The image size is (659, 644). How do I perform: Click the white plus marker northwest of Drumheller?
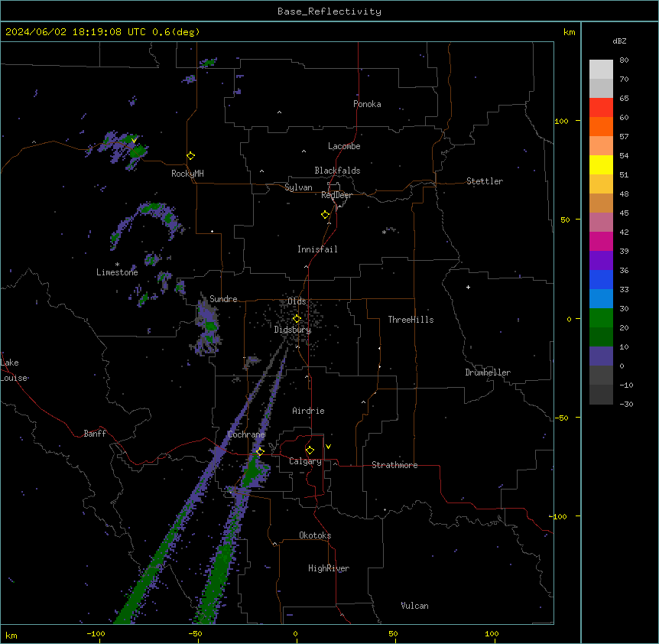click(x=468, y=287)
